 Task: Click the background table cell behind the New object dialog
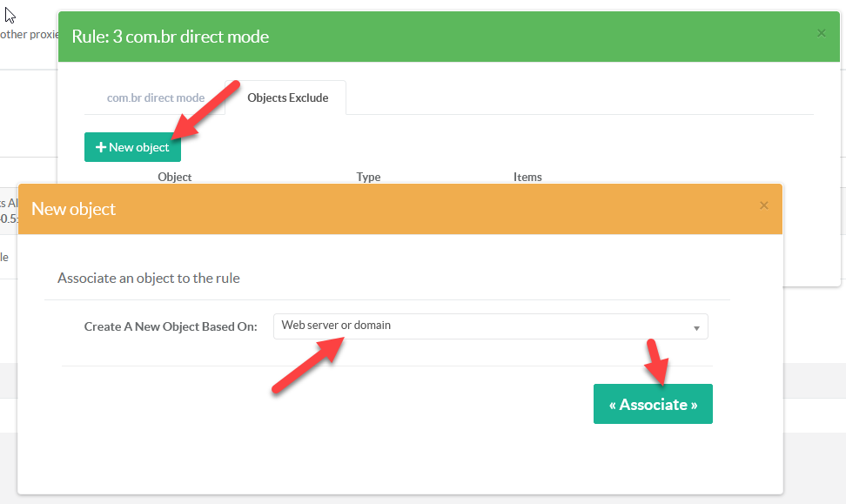pyautogui.click(x=7, y=257)
